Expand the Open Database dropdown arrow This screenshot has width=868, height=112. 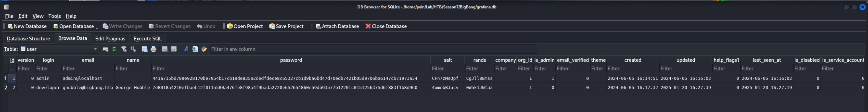[x=97, y=27]
